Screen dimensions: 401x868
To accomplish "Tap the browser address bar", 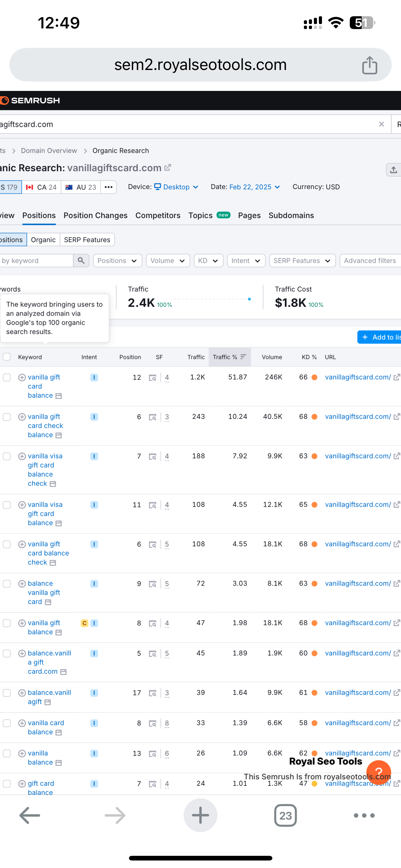I will point(200,65).
